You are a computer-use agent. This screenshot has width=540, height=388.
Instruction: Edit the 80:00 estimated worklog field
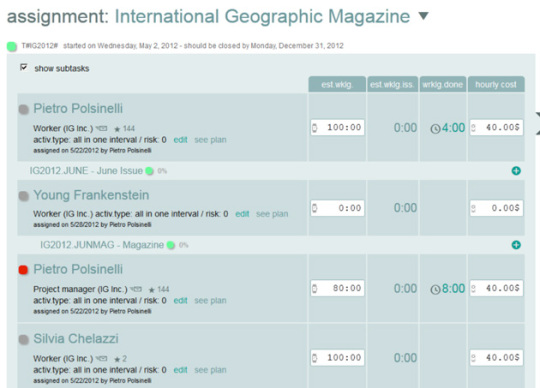pos(338,288)
